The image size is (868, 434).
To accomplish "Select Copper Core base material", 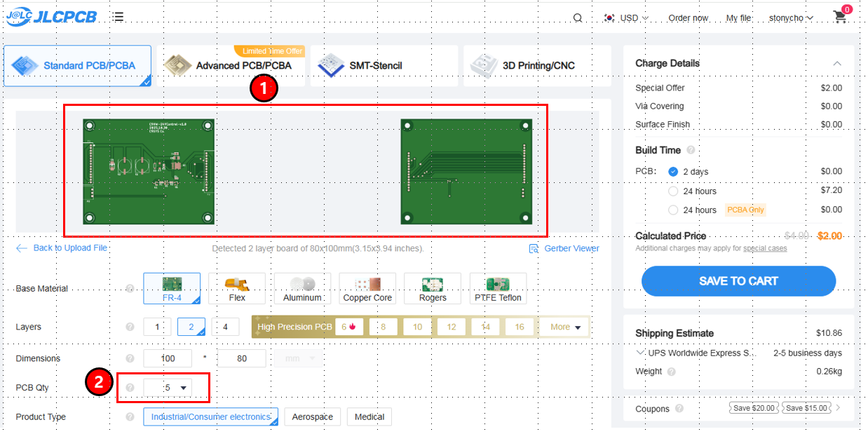I will click(x=367, y=288).
